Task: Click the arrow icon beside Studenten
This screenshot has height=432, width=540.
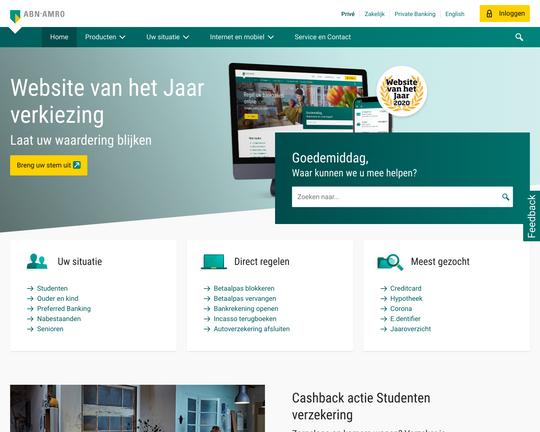Action: point(30,288)
